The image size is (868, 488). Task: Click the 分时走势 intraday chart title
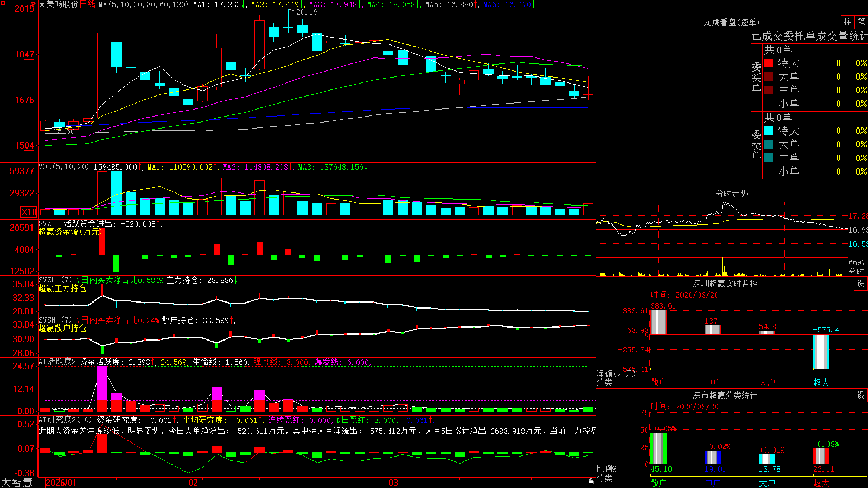click(731, 194)
